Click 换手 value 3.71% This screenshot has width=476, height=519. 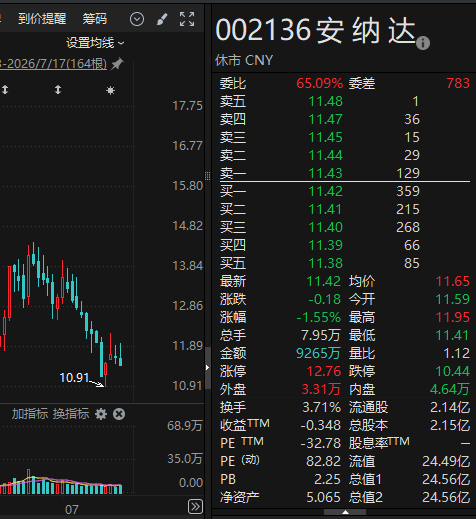321,407
